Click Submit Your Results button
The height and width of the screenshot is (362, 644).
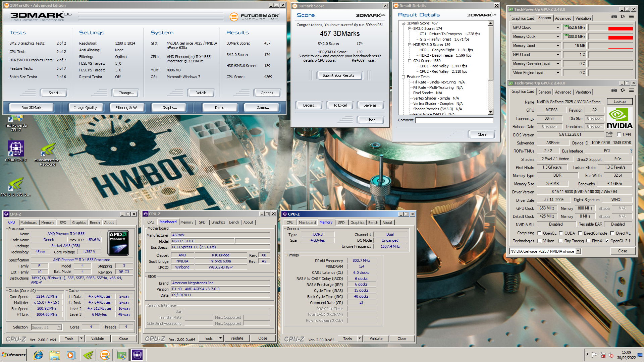click(x=340, y=75)
